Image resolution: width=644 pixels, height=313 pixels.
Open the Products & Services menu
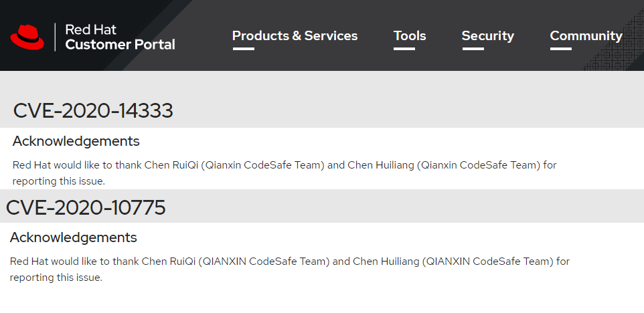coord(295,35)
